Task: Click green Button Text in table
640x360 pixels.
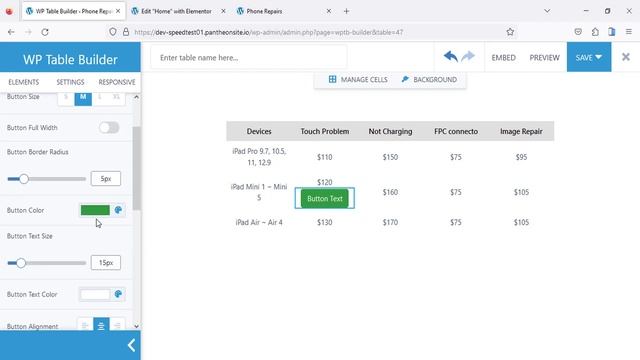Action: click(x=324, y=198)
